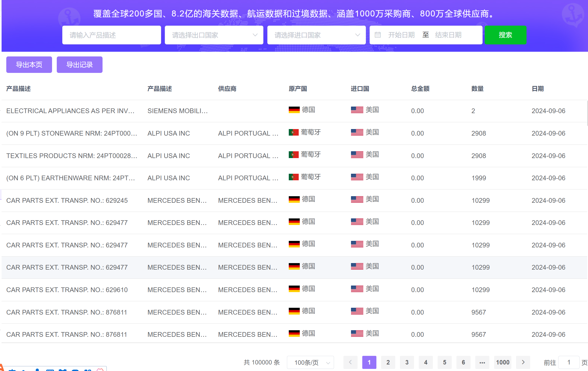Jump to page 4 in pagination

click(x=426, y=362)
